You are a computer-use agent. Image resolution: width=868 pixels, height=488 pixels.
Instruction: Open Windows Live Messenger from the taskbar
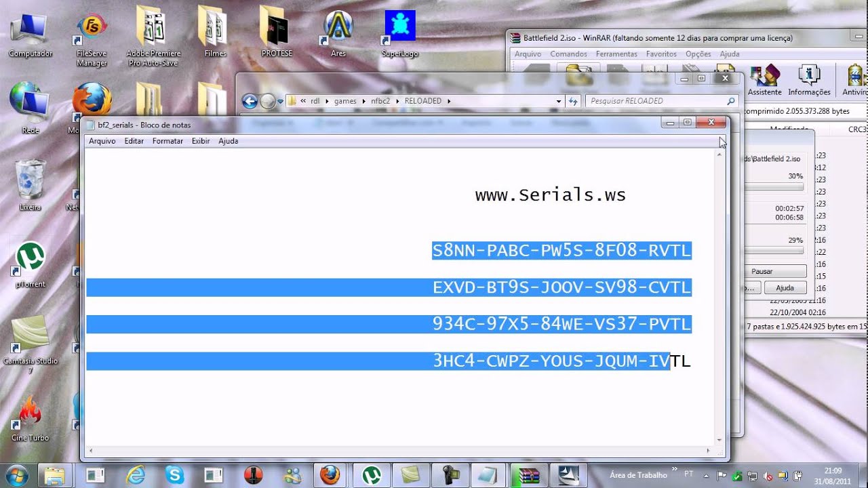tap(292, 475)
